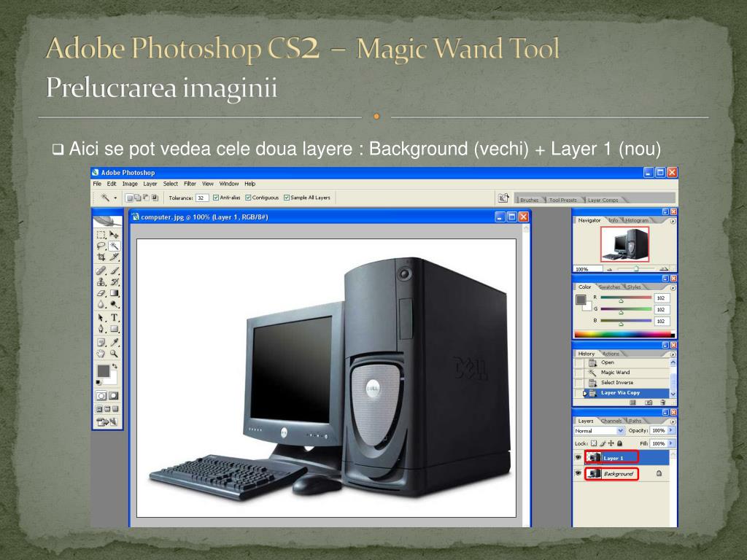Select the Select Inverse history state

(625, 382)
